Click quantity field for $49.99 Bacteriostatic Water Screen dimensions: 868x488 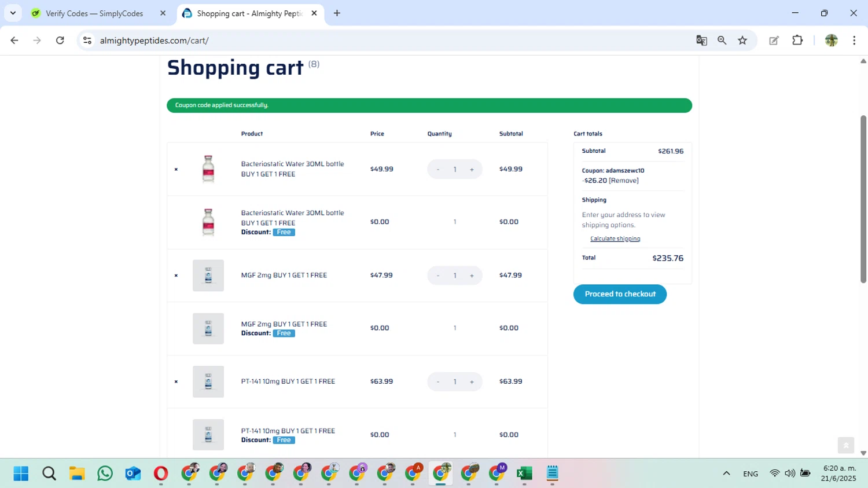pyautogui.click(x=455, y=170)
